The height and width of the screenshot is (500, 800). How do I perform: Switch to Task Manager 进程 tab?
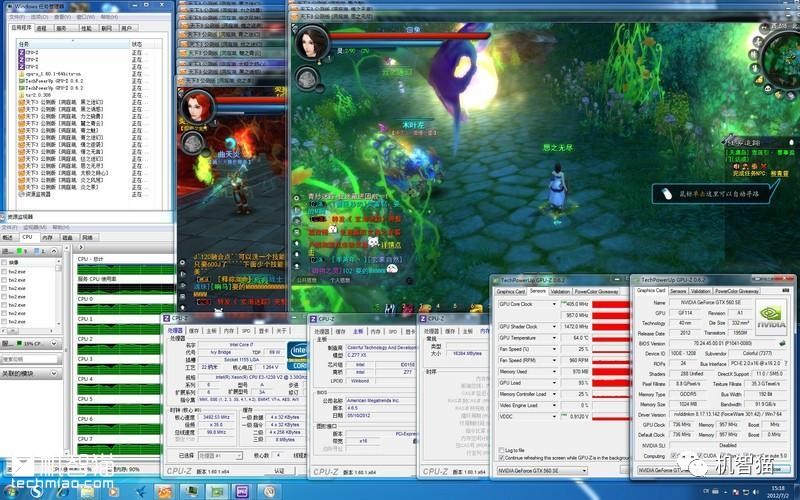tap(42, 28)
